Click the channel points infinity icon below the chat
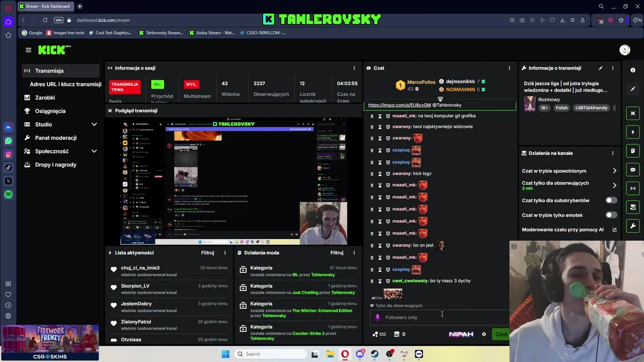Viewport: 644px width, 362px height. (x=379, y=334)
